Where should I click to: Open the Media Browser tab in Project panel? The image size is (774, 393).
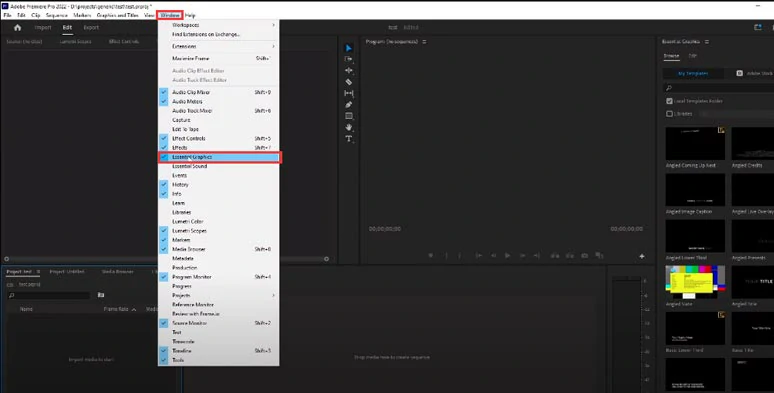click(x=117, y=272)
